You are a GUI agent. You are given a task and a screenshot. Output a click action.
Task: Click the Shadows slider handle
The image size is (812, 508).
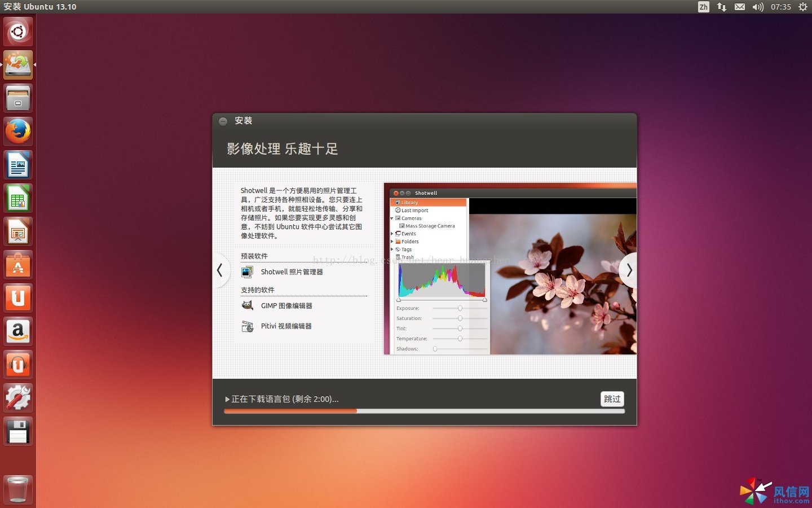(435, 349)
